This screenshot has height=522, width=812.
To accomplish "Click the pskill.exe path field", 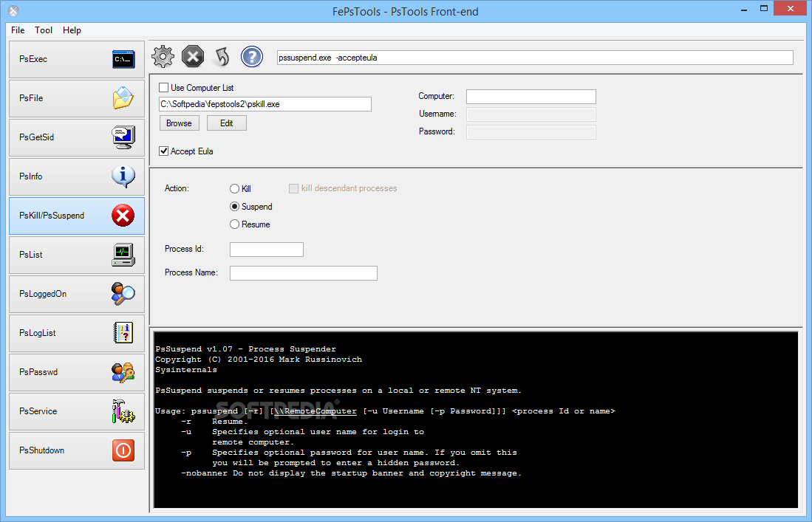I will pos(265,104).
